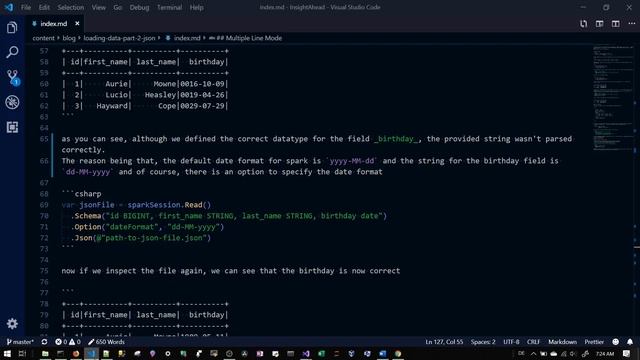The width and height of the screenshot is (640, 360).
Task: Click 'Ln 127, Col 55' in status bar
Action: pos(444,342)
